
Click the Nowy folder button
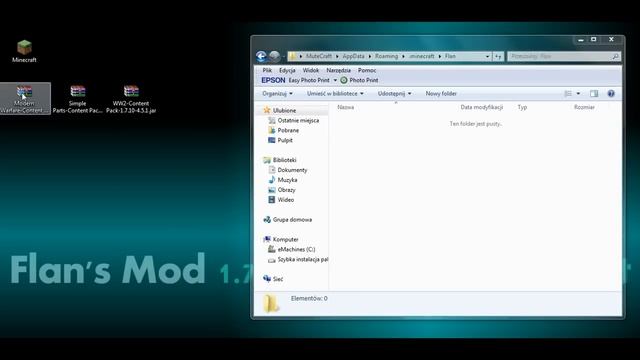pos(441,93)
